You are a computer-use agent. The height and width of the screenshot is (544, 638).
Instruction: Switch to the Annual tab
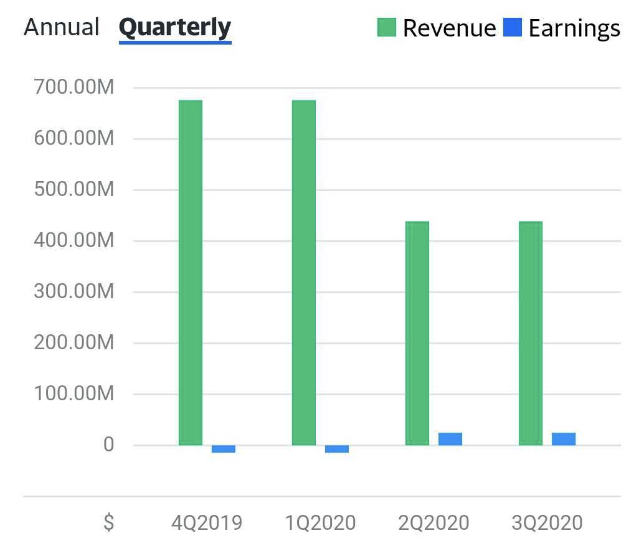point(62,27)
